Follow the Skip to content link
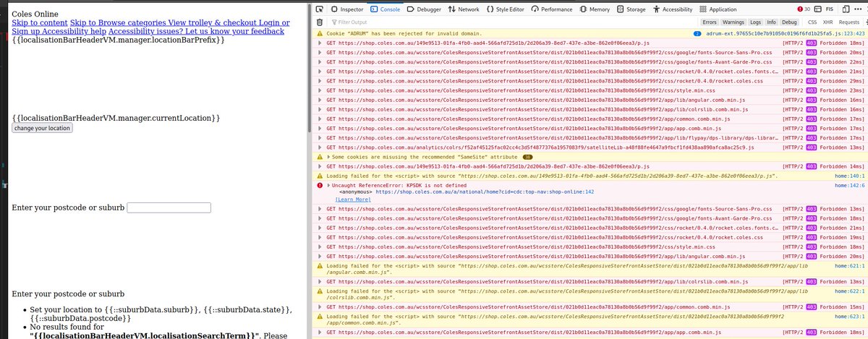Screen dimensions: 868x339 [x=40, y=23]
